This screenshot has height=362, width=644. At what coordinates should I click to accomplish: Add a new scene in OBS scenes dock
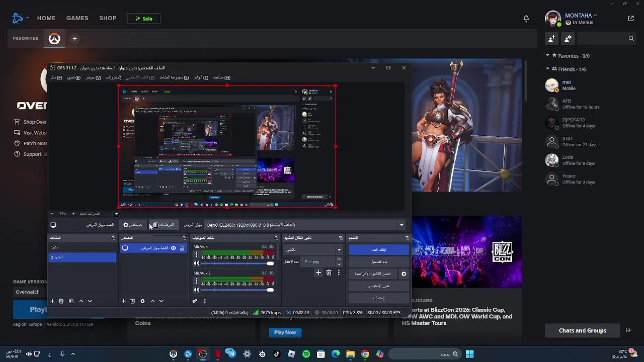click(52, 301)
